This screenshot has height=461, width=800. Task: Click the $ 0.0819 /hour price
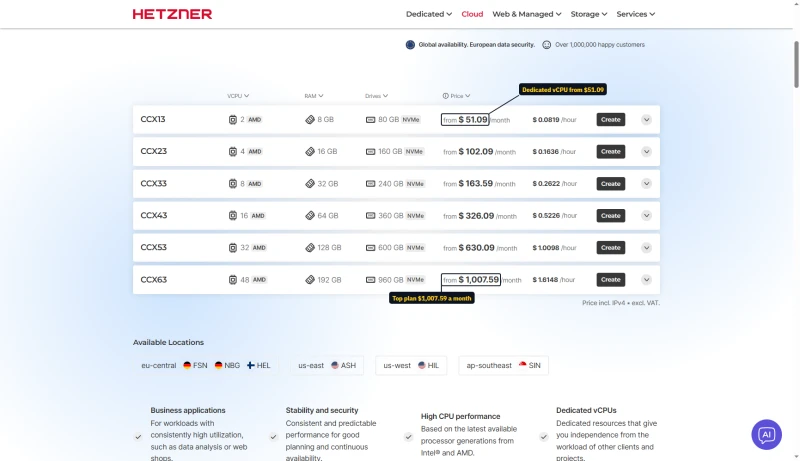point(554,120)
